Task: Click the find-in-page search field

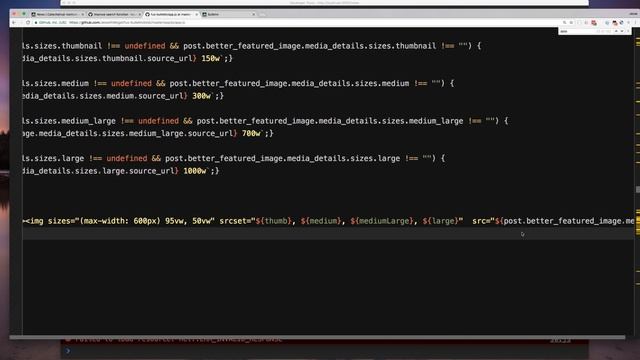Action: (x=578, y=31)
